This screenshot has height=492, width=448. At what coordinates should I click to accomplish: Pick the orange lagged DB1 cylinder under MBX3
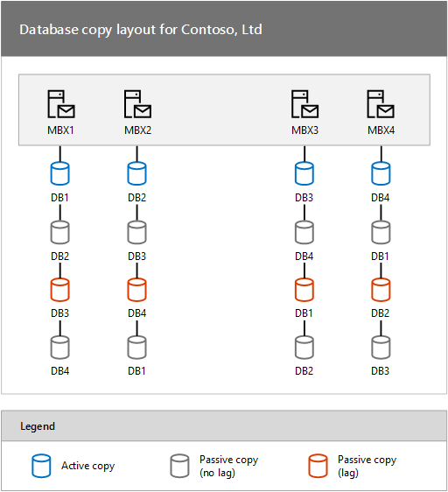click(x=304, y=290)
